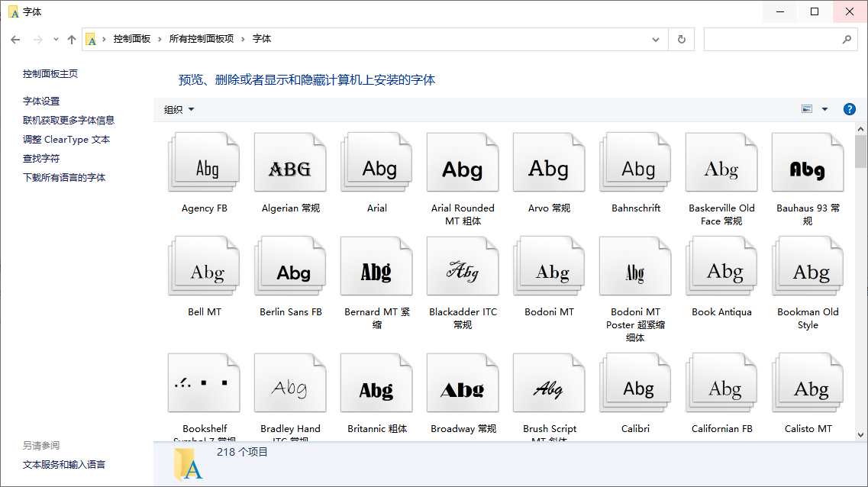The image size is (868, 487).
Task: Select the Brush Script MT font icon
Action: pyautogui.click(x=549, y=383)
